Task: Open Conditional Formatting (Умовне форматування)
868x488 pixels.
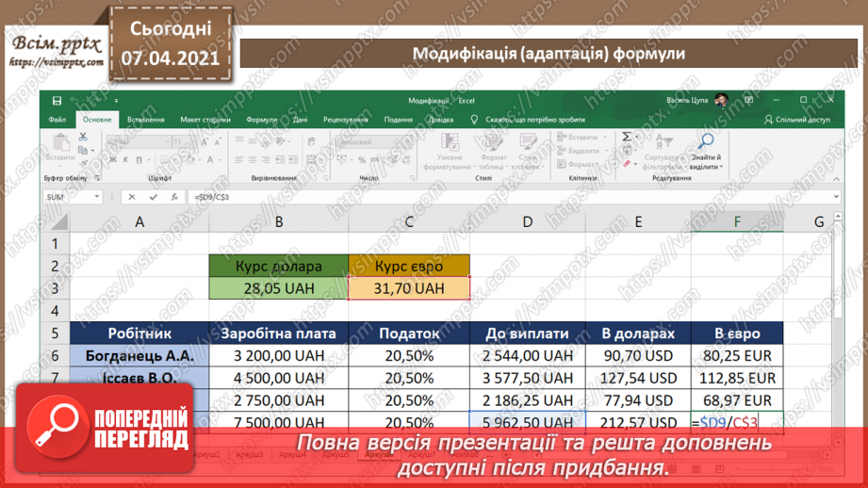Action: [x=449, y=152]
